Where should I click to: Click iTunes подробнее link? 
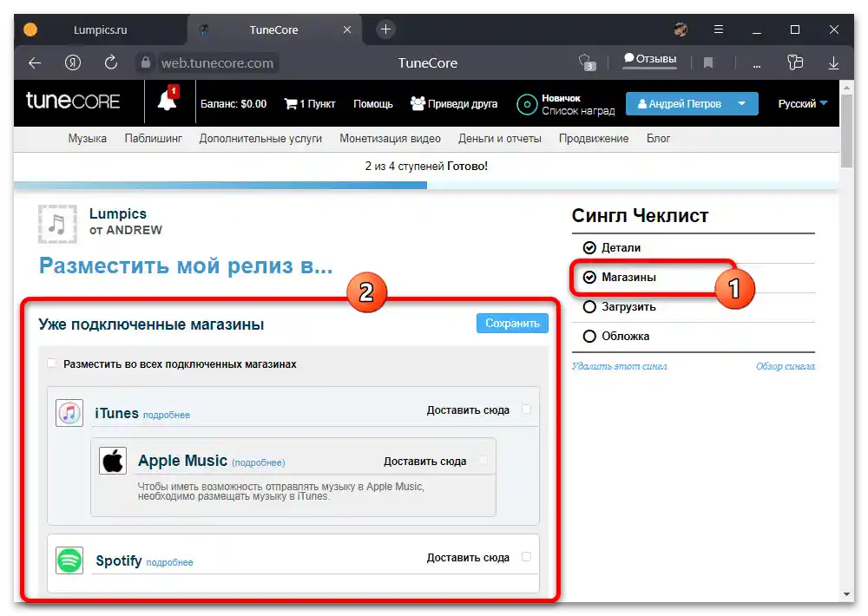[x=167, y=415]
